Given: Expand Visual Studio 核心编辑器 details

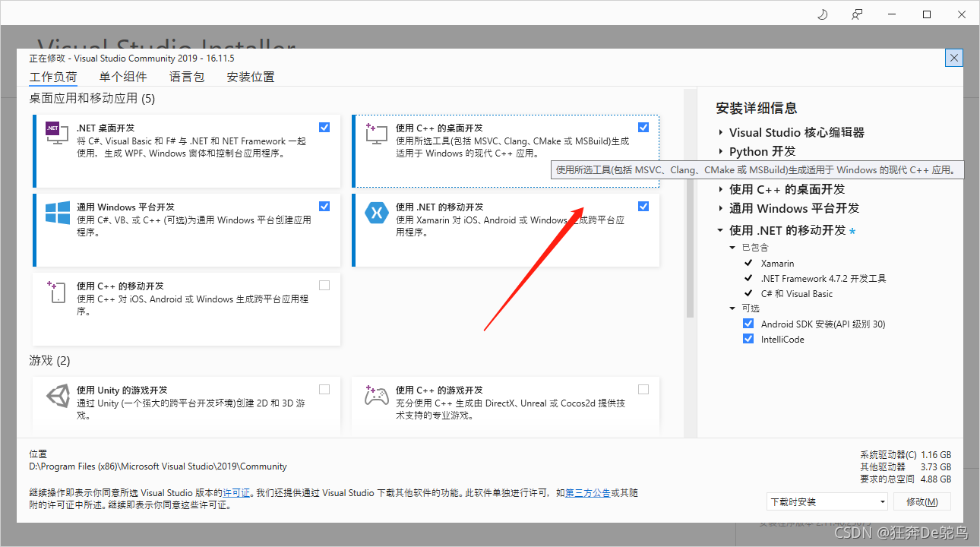Looking at the screenshot, I should click(x=721, y=132).
